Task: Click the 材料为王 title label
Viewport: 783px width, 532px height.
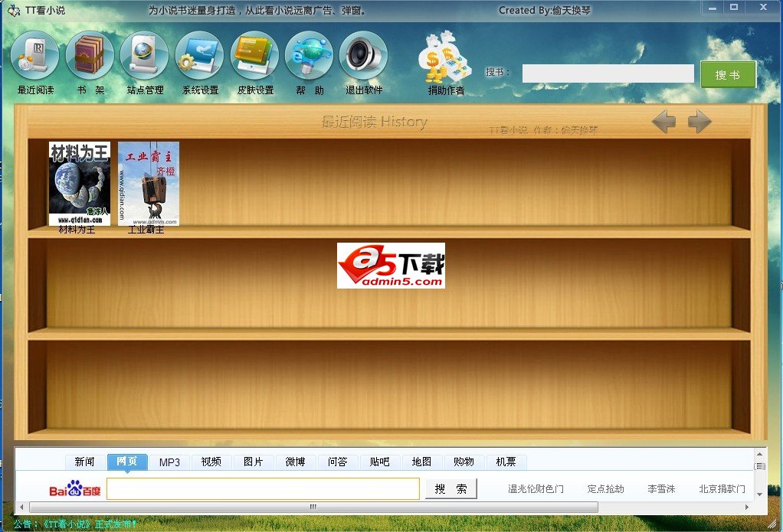Action: click(77, 230)
